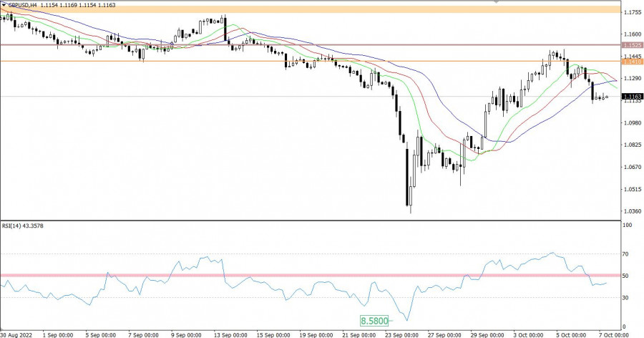Click the dropdown arrow beside GBPUSD,H4 title
Viewport: 644px width, 338px height.
click(x=4, y=5)
